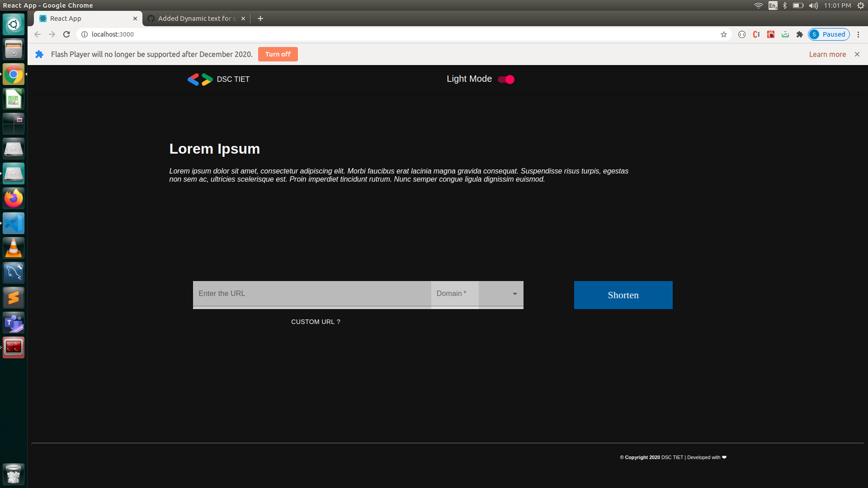Screen dimensions: 868x488
Task: Open the Chrome extensions puzzle icon
Action: coord(799,34)
